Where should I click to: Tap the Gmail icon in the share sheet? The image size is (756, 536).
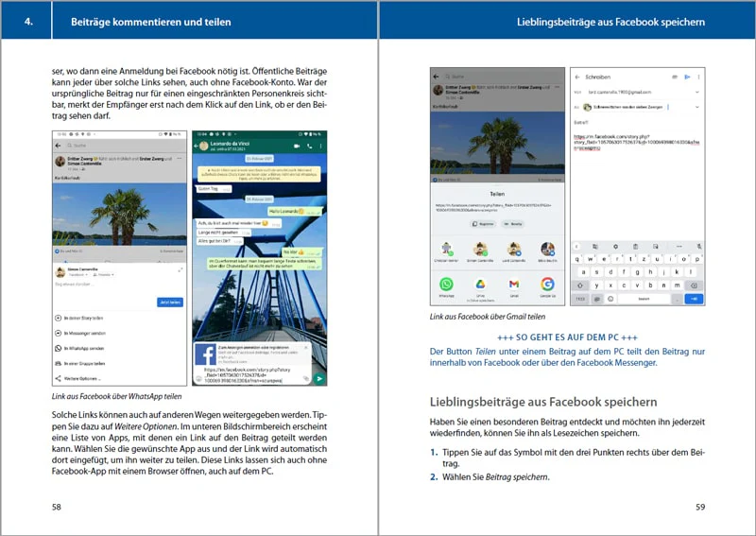514,285
